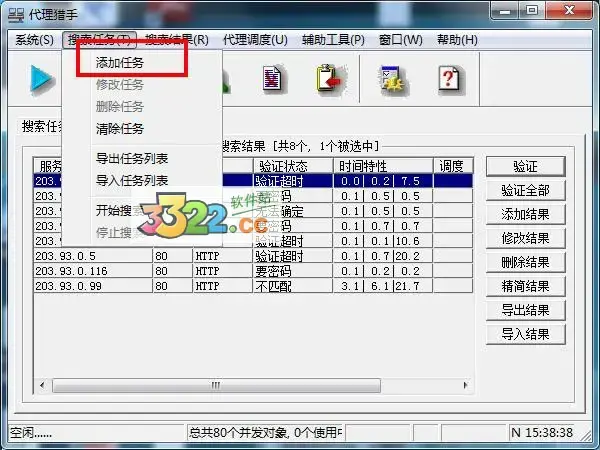Select 导出任务列表 menu entry
Image resolution: width=600 pixels, height=450 pixels.
click(132, 158)
